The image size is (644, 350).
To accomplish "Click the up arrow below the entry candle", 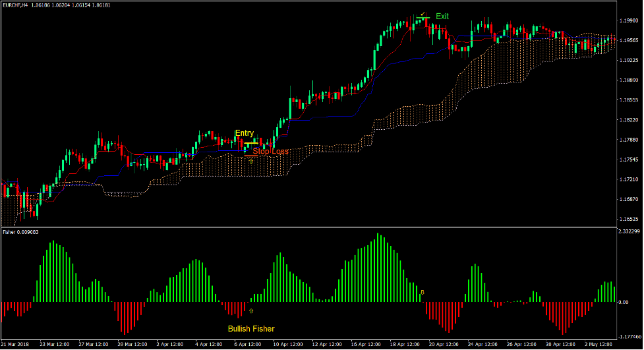I will coord(251,161).
